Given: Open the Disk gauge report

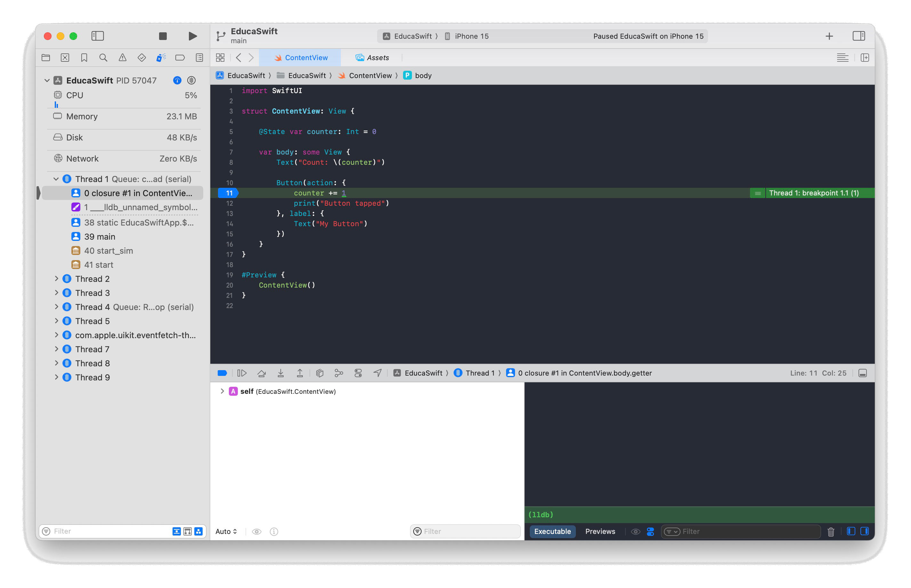Looking at the screenshot, I should 125,138.
